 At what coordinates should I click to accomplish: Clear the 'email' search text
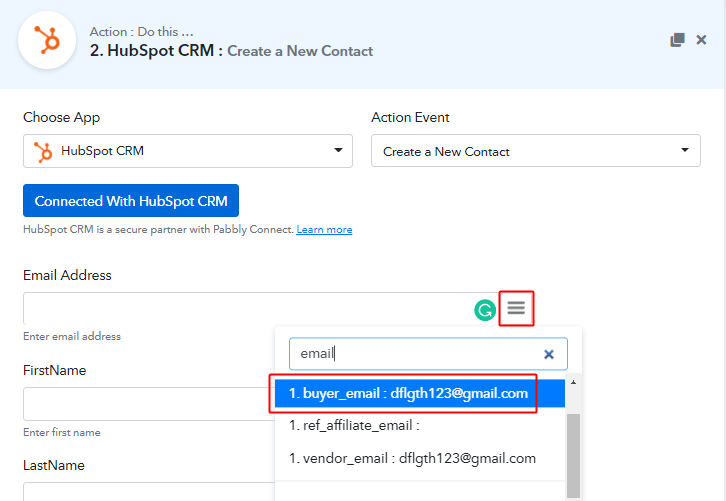tap(549, 354)
